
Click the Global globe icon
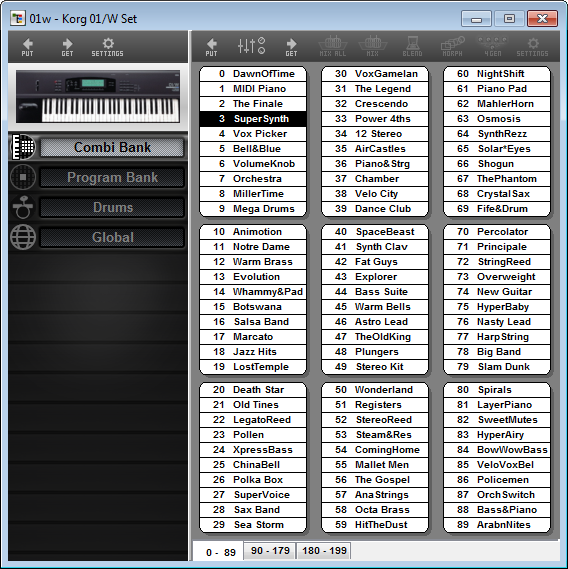tap(23, 237)
